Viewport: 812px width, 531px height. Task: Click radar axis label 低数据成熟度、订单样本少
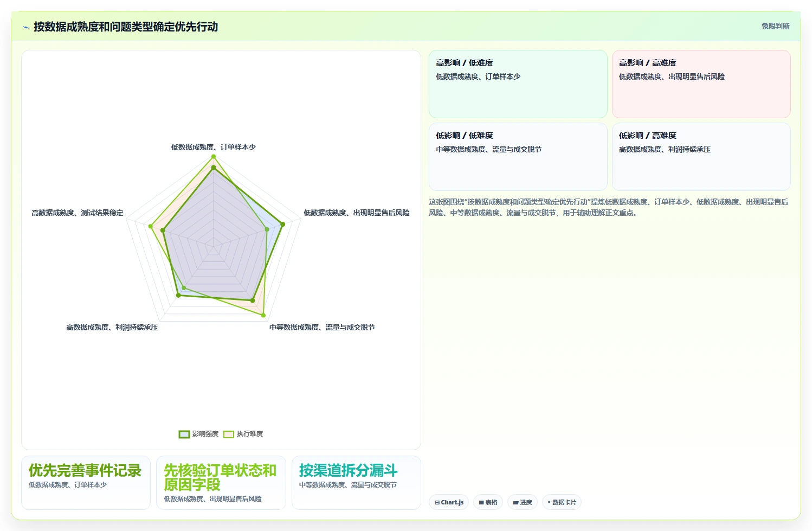click(x=214, y=147)
